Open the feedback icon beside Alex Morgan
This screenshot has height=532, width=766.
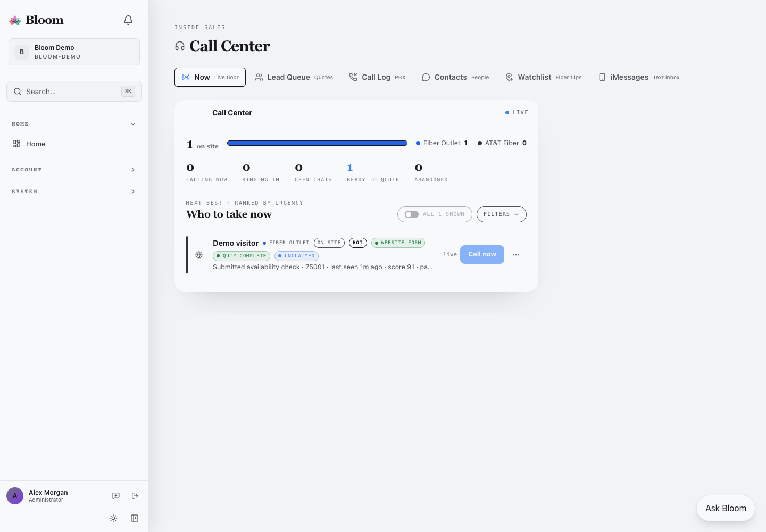tap(116, 496)
